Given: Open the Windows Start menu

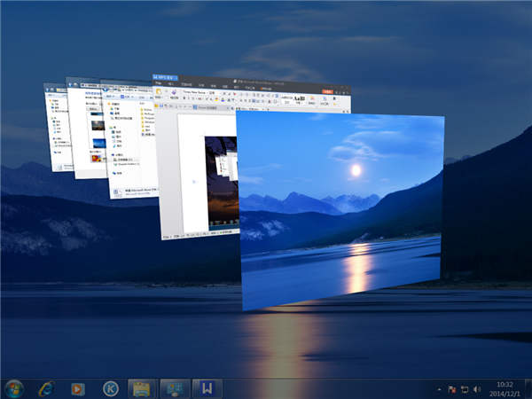Looking at the screenshot, I should 14,388.
